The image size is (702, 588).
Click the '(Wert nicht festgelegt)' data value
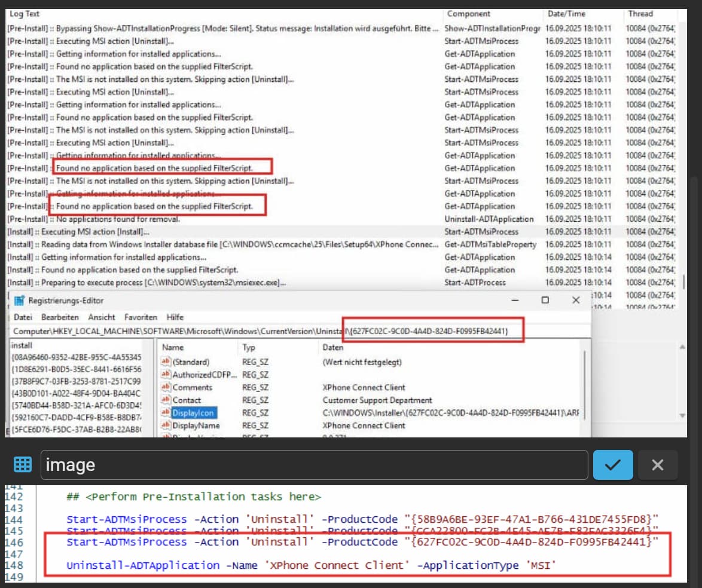[362, 362]
